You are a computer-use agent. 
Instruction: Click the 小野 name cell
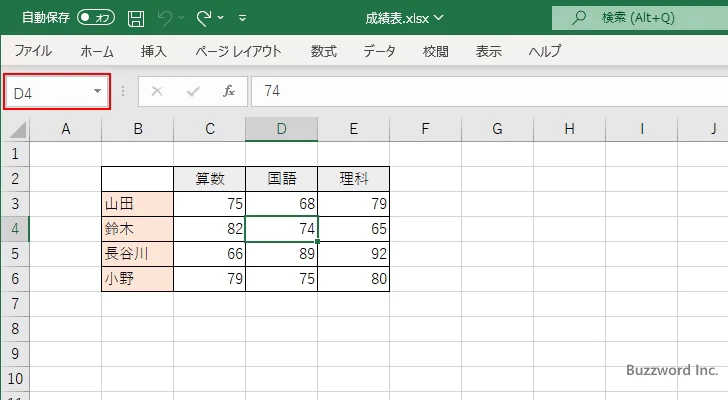[x=137, y=279]
